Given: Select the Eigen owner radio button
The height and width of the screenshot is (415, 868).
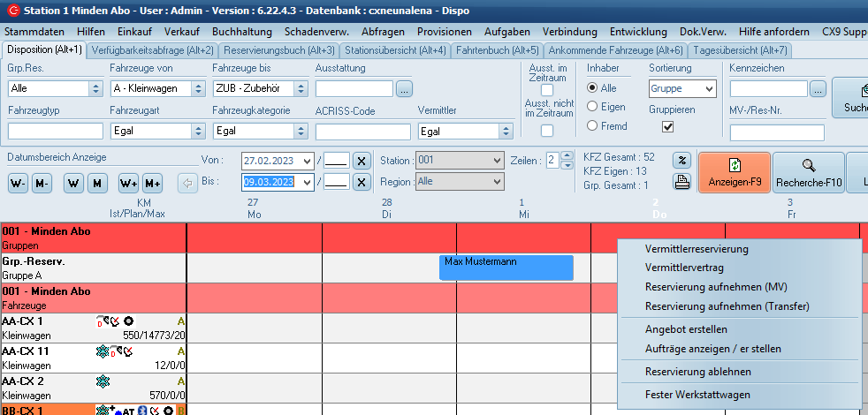Looking at the screenshot, I should coord(592,107).
